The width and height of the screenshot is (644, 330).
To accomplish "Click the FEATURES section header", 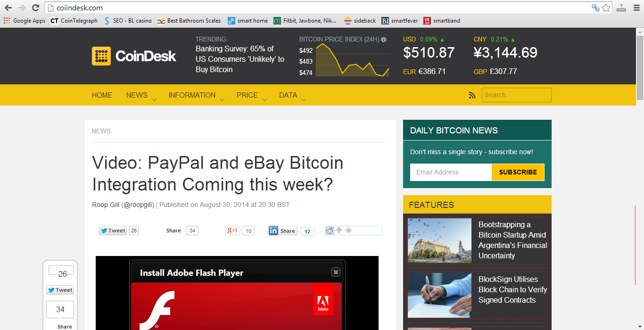I will click(x=477, y=205).
